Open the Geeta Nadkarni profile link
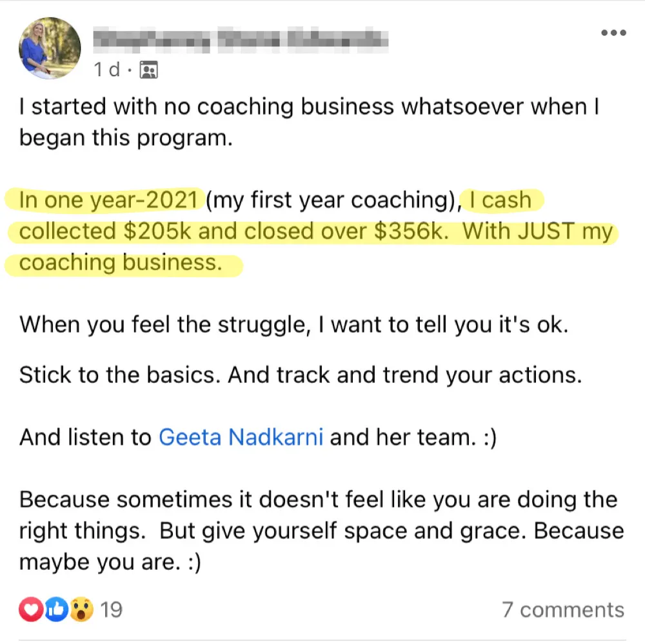Viewport: 645px width, 644px height. pyautogui.click(x=241, y=438)
